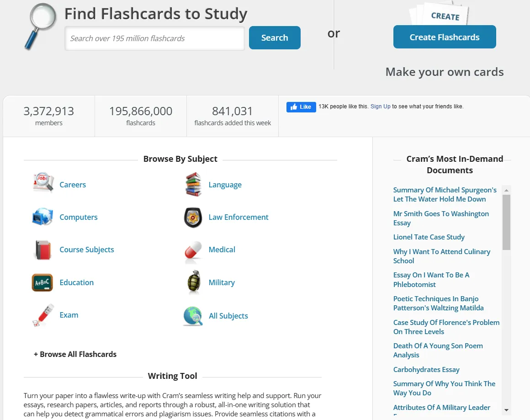Click the blue Search button
Image resolution: width=530 pixels, height=420 pixels.
click(x=275, y=37)
